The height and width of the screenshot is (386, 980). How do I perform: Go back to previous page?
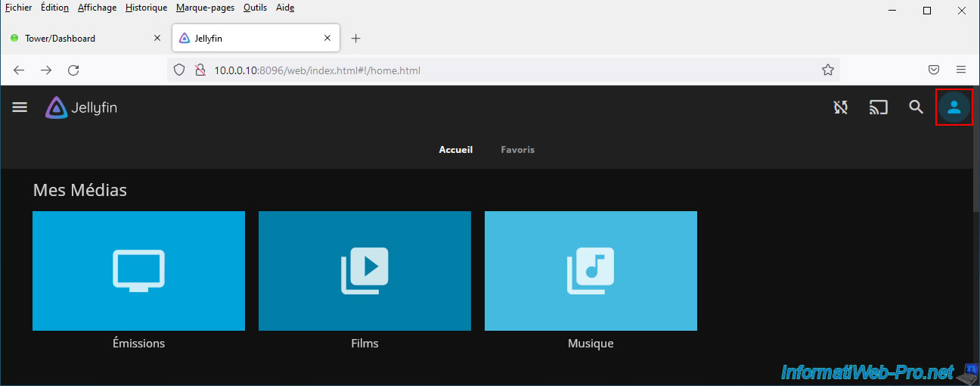[x=20, y=70]
